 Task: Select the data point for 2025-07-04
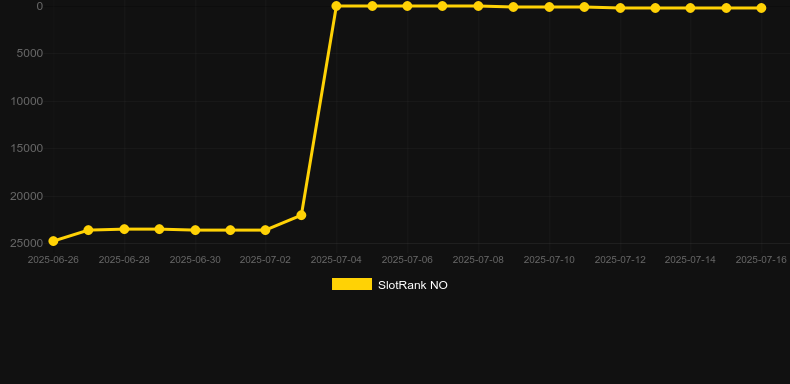(337, 6)
